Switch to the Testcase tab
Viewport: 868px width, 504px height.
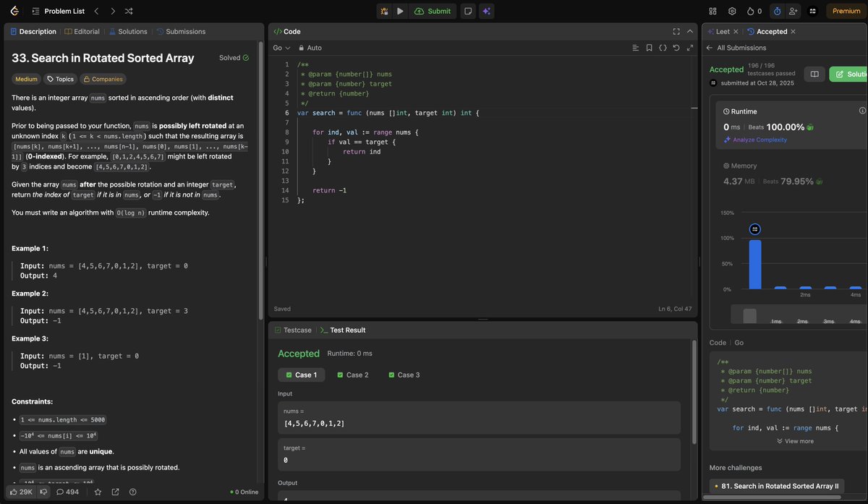(x=293, y=330)
